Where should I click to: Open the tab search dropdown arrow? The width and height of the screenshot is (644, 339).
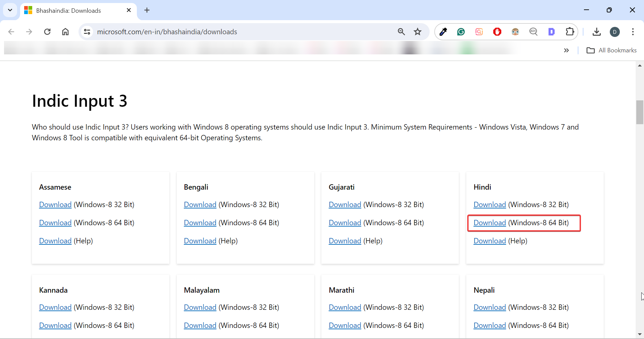(10, 10)
